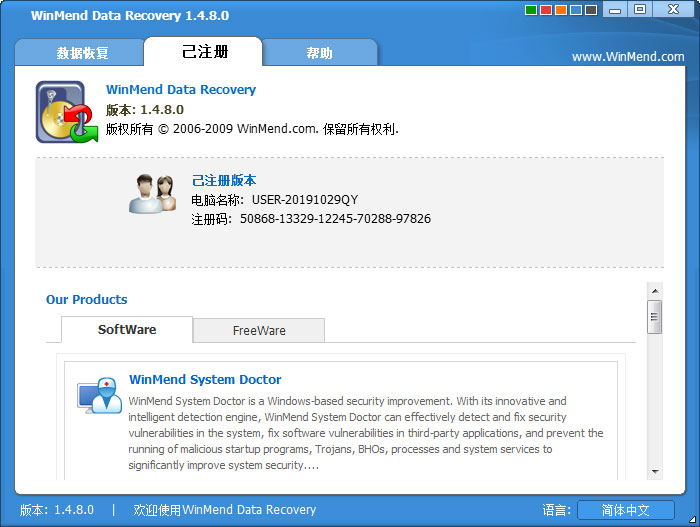Apply the dark gray color theme swatch
This screenshot has height=527, width=700.
pos(591,10)
